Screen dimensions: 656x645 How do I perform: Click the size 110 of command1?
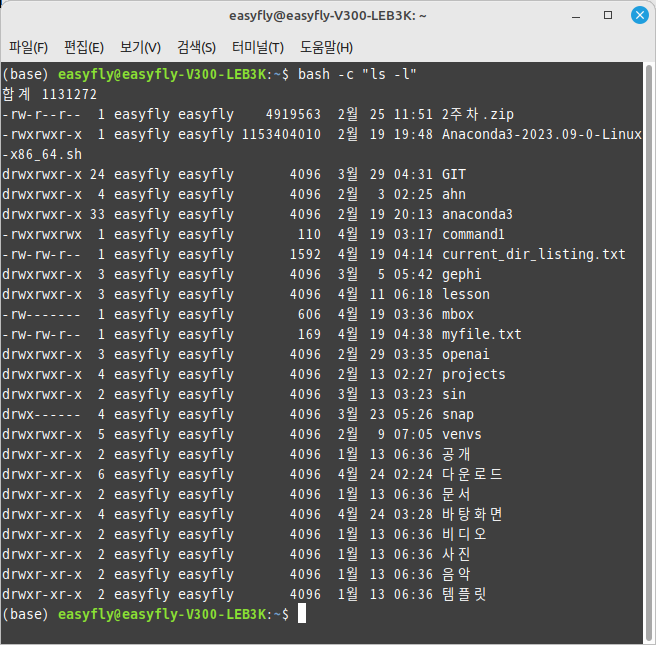[x=309, y=234]
